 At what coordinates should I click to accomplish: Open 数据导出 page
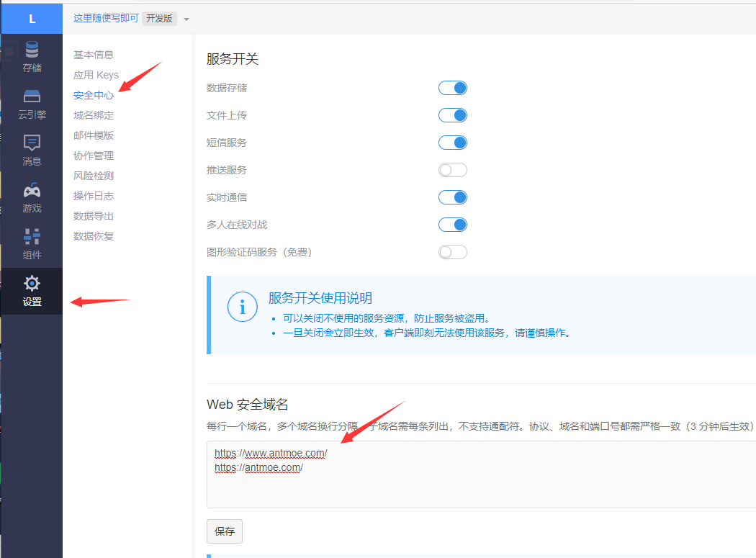click(94, 216)
